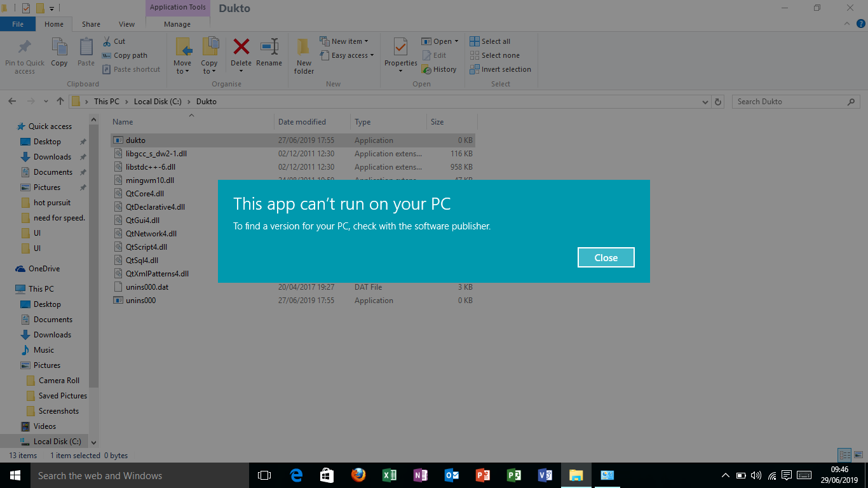Click This PC in the address path

106,102
